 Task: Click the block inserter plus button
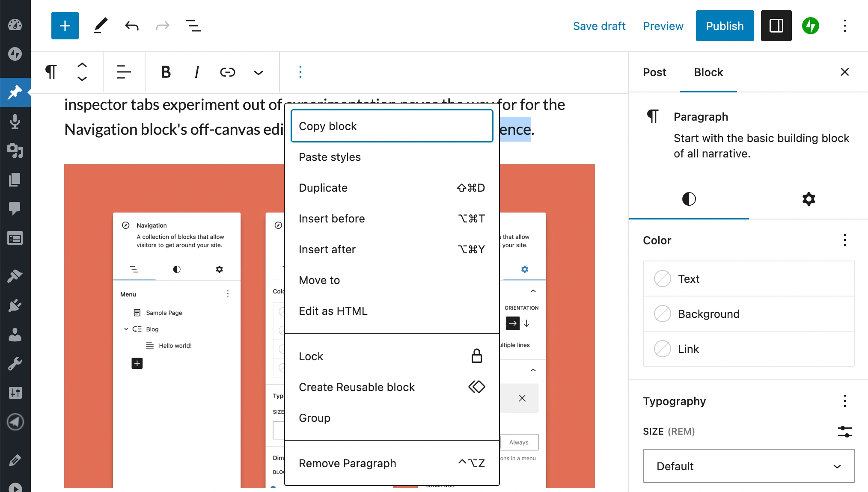[x=65, y=26]
